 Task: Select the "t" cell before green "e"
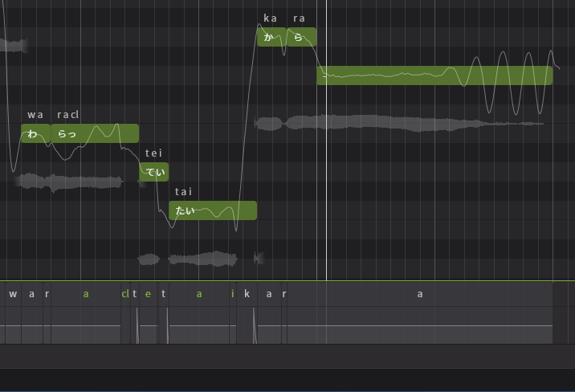pyautogui.click(x=135, y=294)
